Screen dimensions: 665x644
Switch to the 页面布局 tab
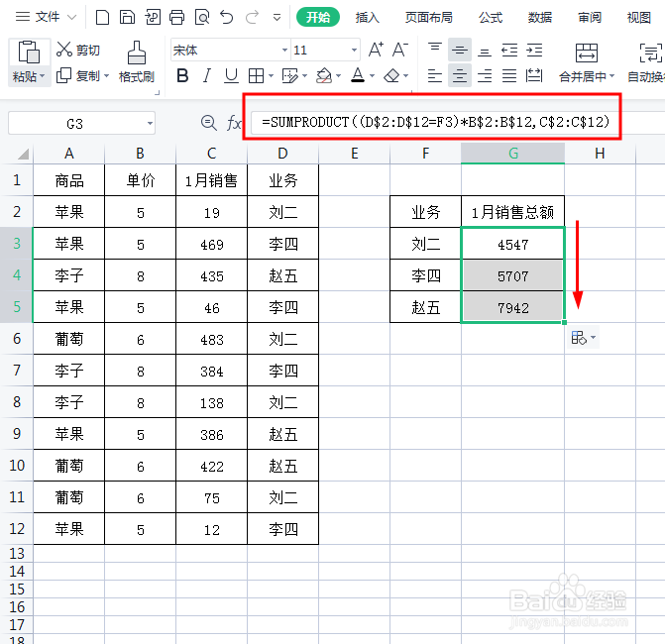pos(429,18)
